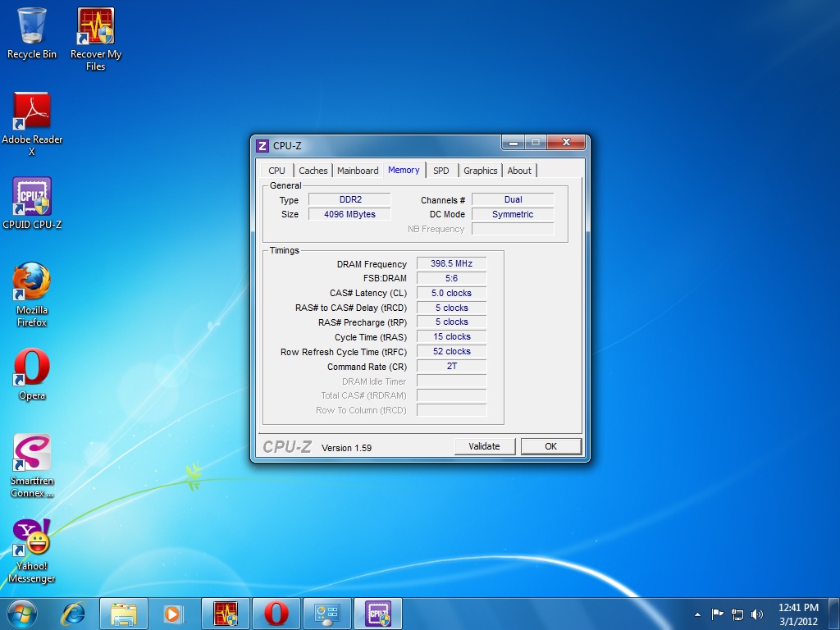The image size is (840, 630).
Task: Open Windows Media Player from the taskbar
Action: coord(174,613)
